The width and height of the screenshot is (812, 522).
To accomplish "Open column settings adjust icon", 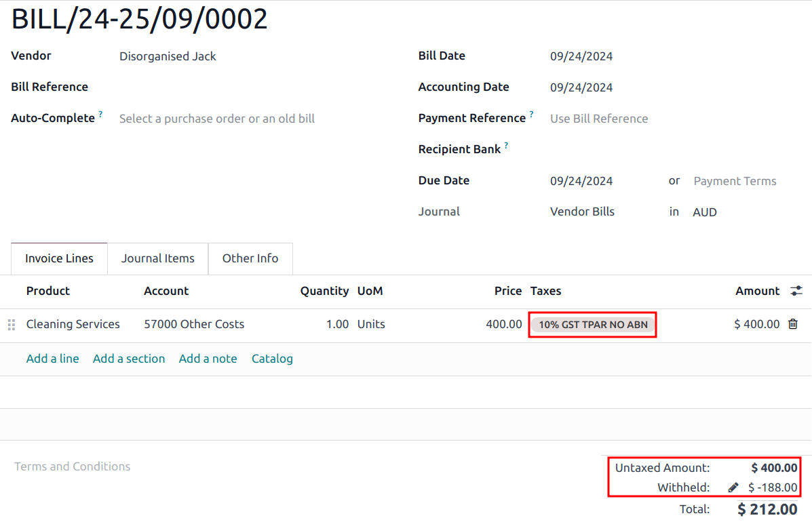I will pyautogui.click(x=796, y=291).
